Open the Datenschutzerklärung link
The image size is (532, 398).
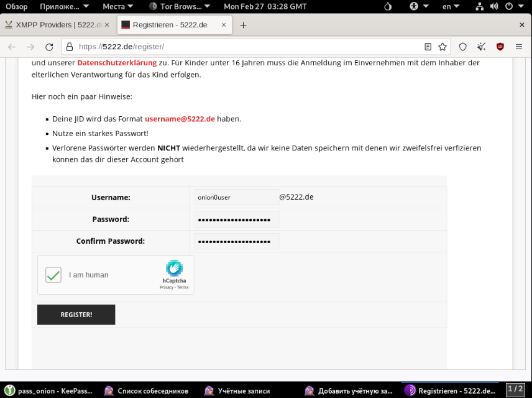tap(117, 63)
